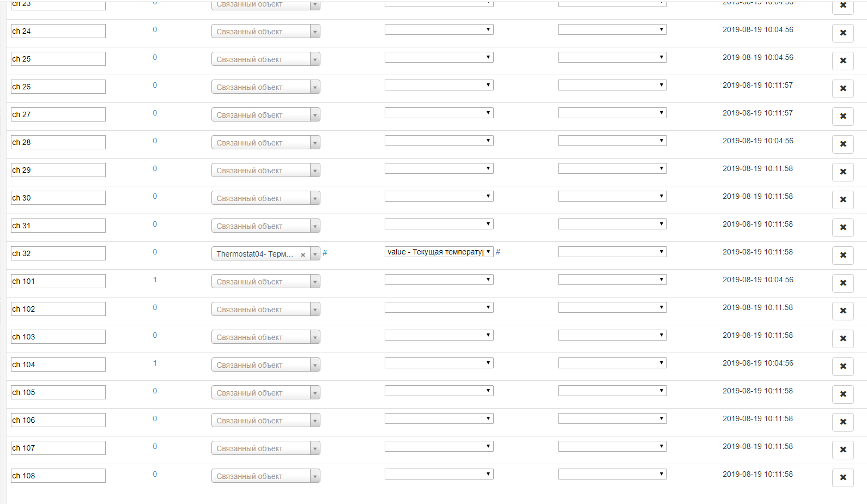This screenshot has height=504, width=867.
Task: Expand the Thermostat04 linked object dropdown
Action: [x=315, y=254]
